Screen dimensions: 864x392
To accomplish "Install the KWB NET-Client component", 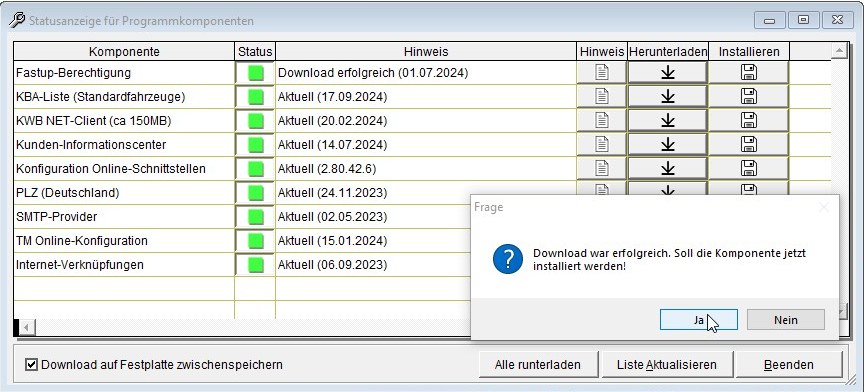I will pyautogui.click(x=749, y=120).
